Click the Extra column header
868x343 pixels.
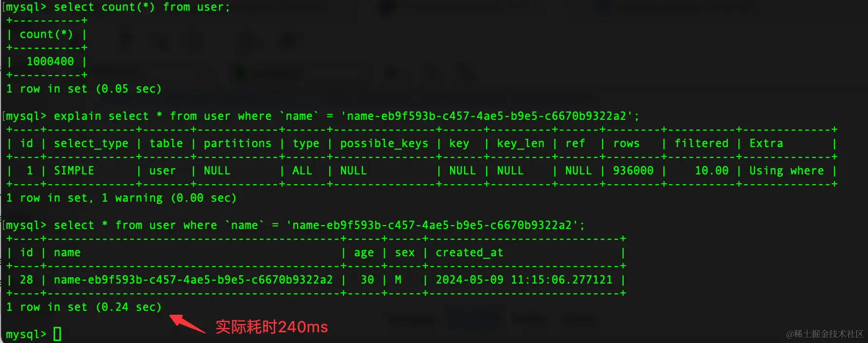tap(766, 143)
